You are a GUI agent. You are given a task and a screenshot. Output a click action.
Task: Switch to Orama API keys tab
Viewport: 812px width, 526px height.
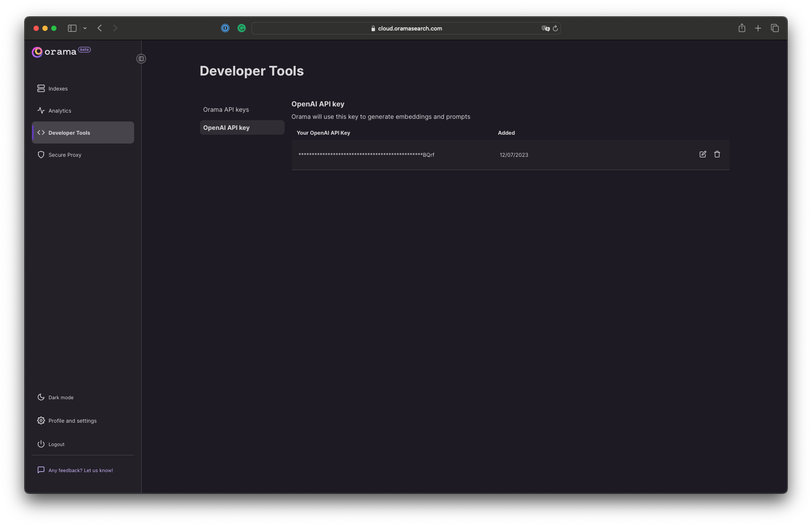point(242,110)
